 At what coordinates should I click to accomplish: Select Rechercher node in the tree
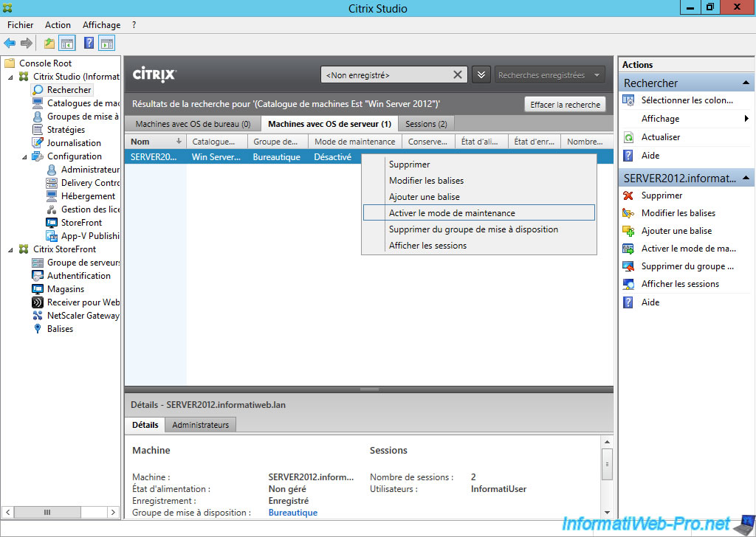[x=69, y=89]
